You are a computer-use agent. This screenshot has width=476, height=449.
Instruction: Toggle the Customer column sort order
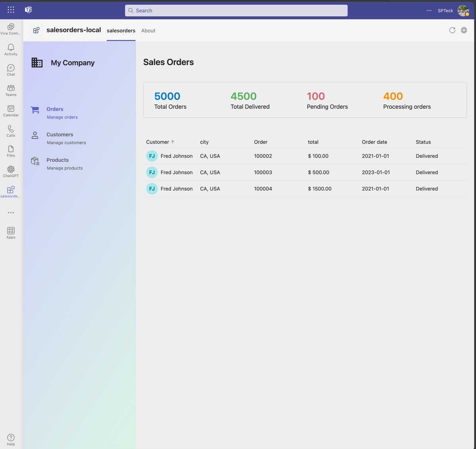pos(160,142)
